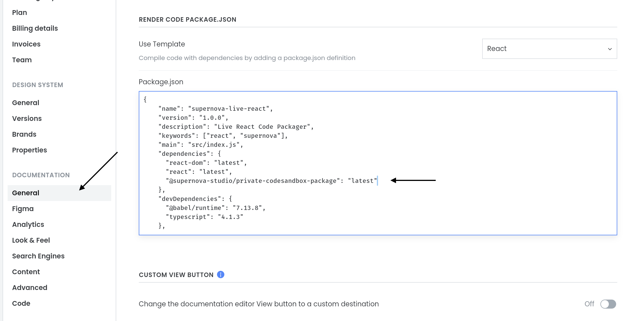Viewport: 644px width, 321px height.
Task: Click the Billing details icon
Action: [x=35, y=28]
